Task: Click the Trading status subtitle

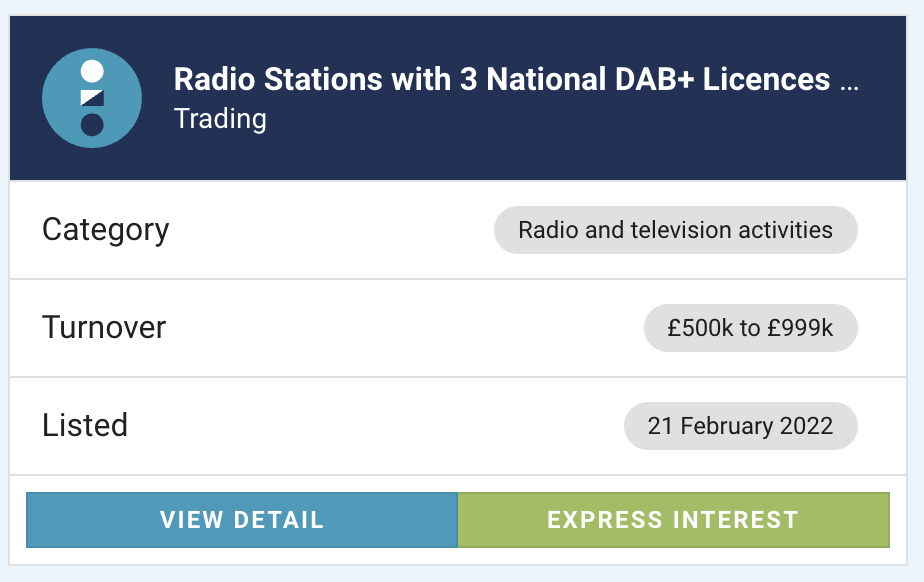Action: coord(220,118)
